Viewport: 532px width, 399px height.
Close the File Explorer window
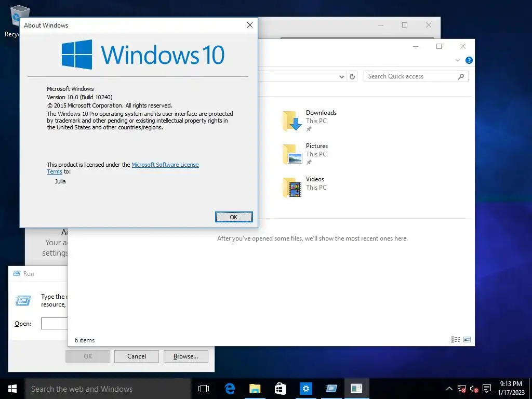tap(463, 46)
